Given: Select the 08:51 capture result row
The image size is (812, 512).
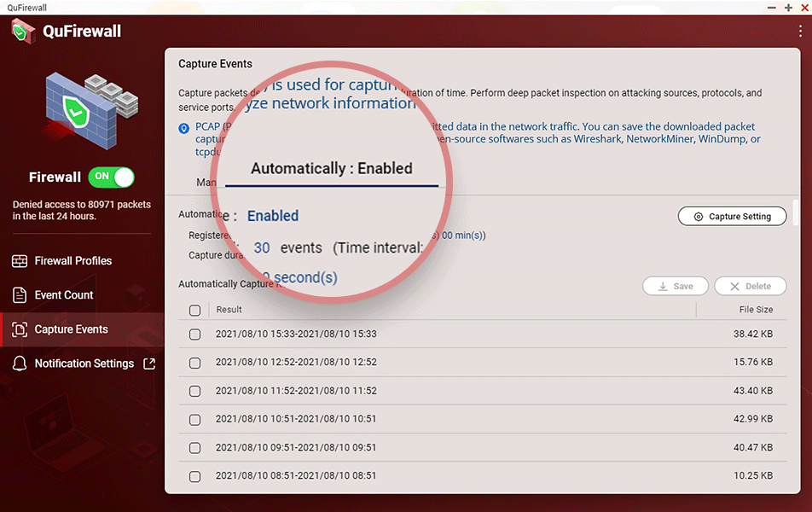Looking at the screenshot, I should point(483,475).
